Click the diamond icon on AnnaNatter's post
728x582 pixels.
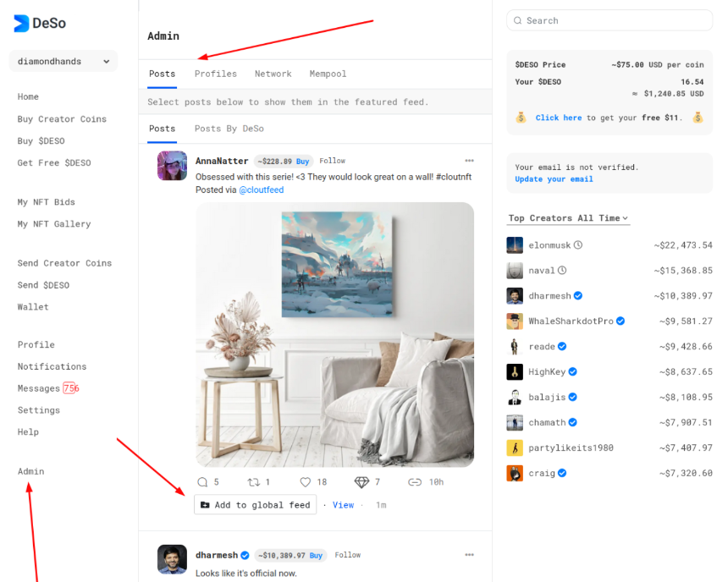point(361,482)
